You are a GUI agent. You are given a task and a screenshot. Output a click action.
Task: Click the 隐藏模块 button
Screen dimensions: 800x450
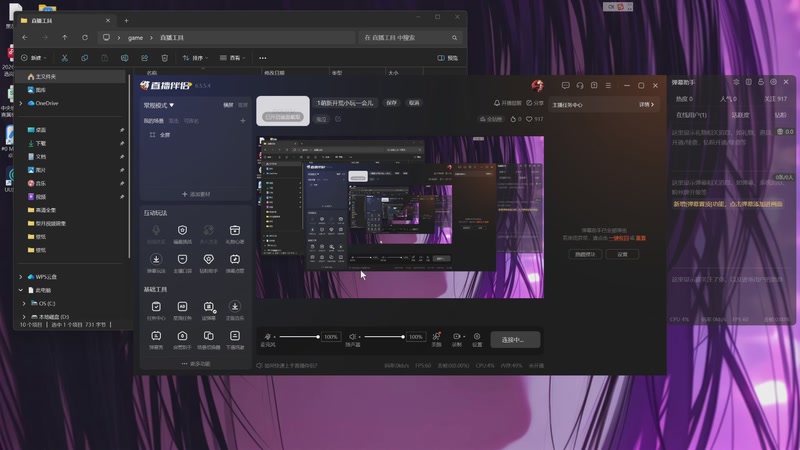coord(585,254)
